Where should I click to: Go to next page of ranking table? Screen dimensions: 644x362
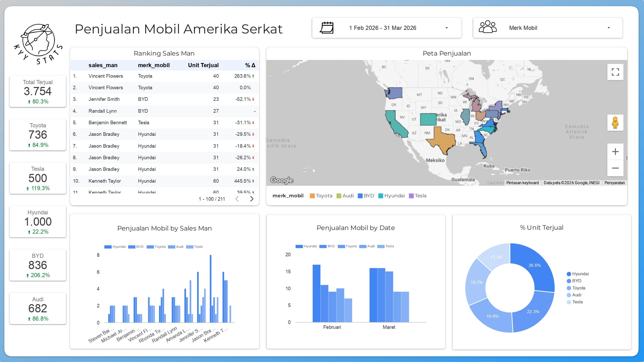pyautogui.click(x=252, y=199)
